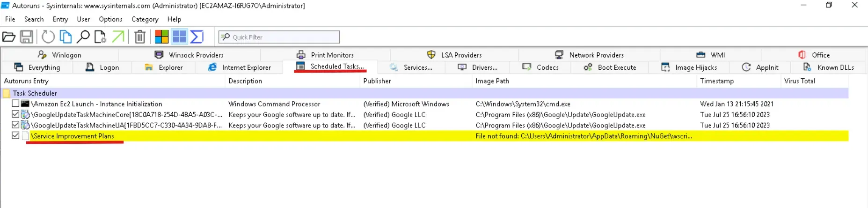Uncheck the GoogleUpdateTaskMachineUA entry checkbox
The height and width of the screenshot is (208, 868).
pyautogui.click(x=15, y=125)
